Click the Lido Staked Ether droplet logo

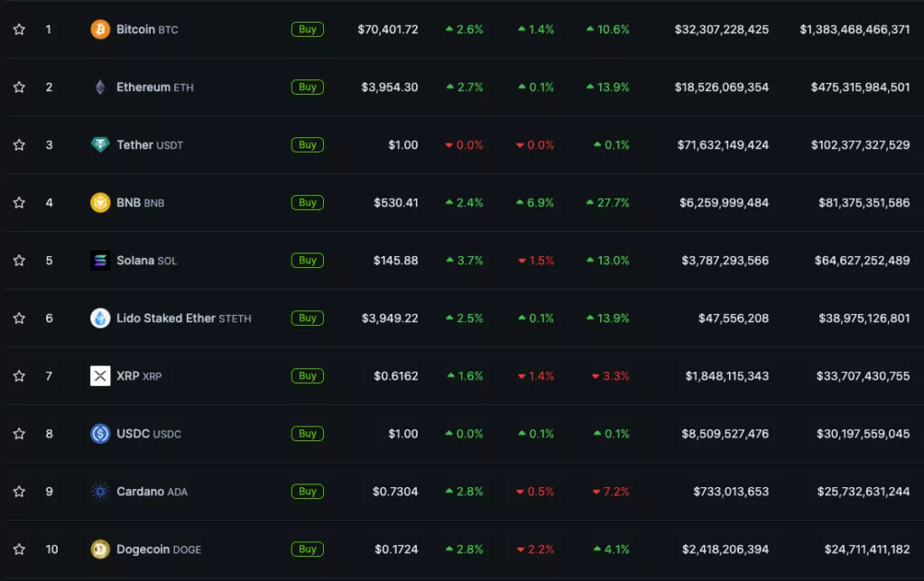[x=100, y=318]
